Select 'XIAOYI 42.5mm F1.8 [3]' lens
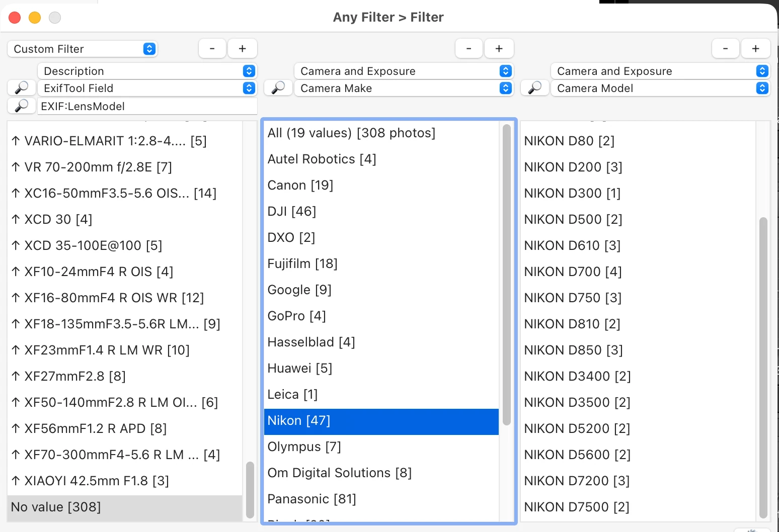 point(125,481)
